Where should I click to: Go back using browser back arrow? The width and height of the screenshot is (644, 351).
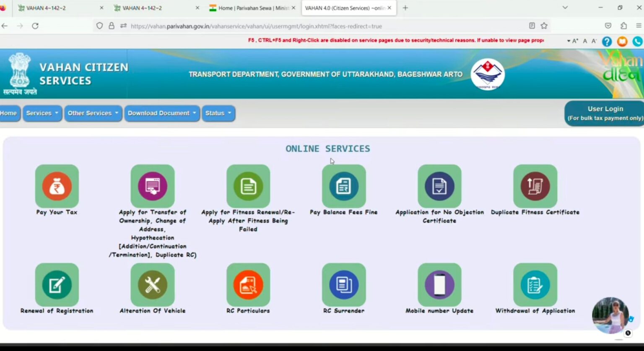(5, 26)
